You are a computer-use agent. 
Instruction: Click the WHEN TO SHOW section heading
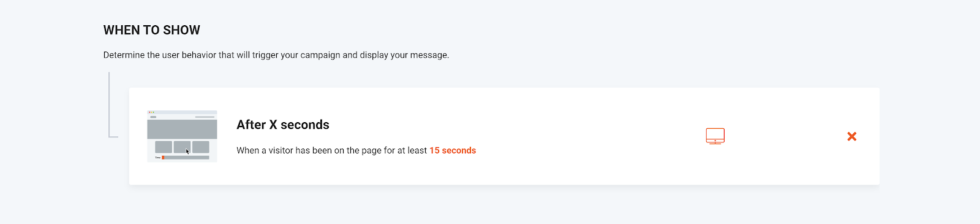click(152, 30)
